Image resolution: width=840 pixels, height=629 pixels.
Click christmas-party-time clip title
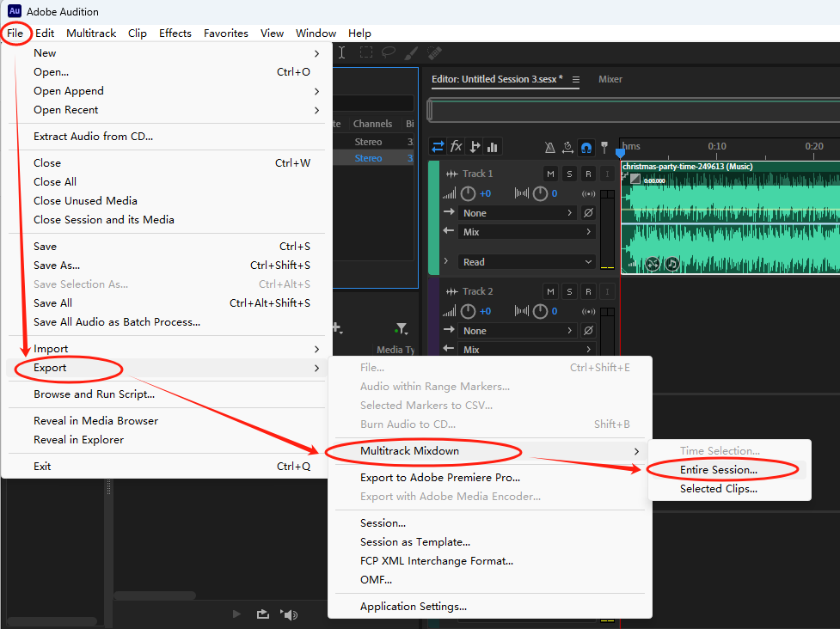pyautogui.click(x=687, y=167)
